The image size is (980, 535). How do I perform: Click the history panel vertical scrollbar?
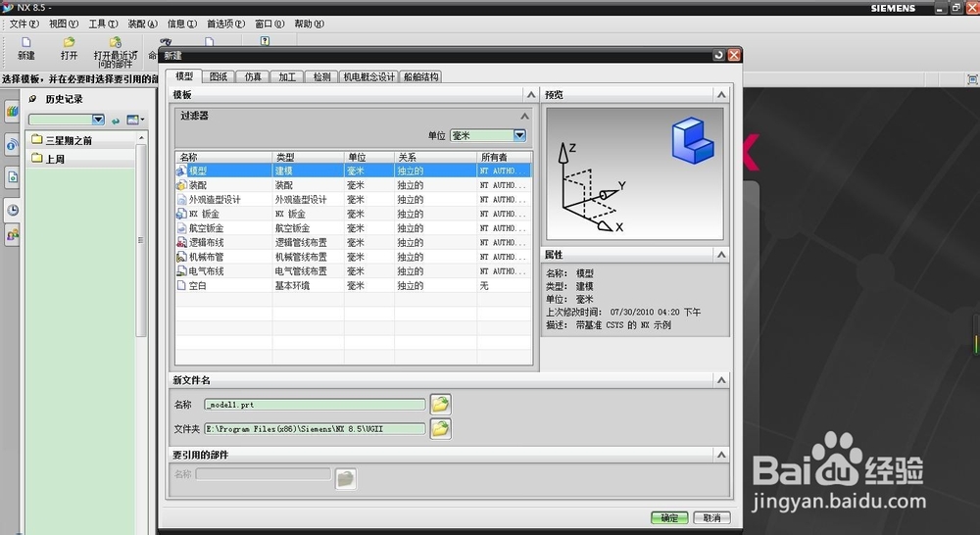141,241
